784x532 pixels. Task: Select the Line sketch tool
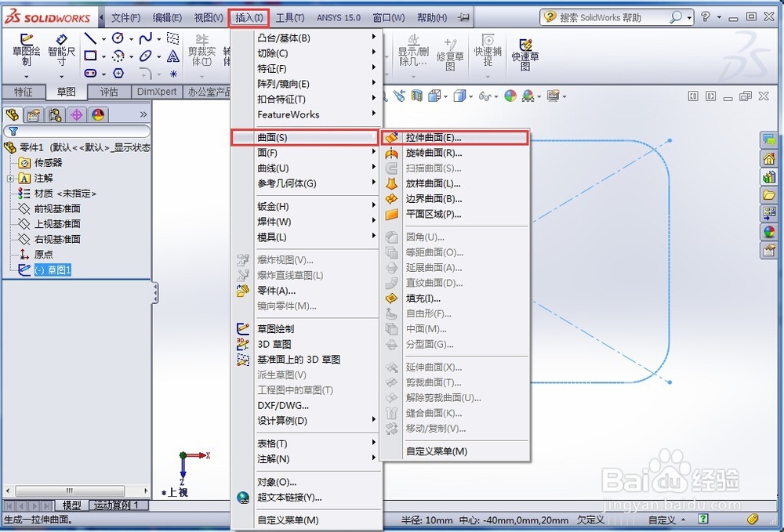90,38
